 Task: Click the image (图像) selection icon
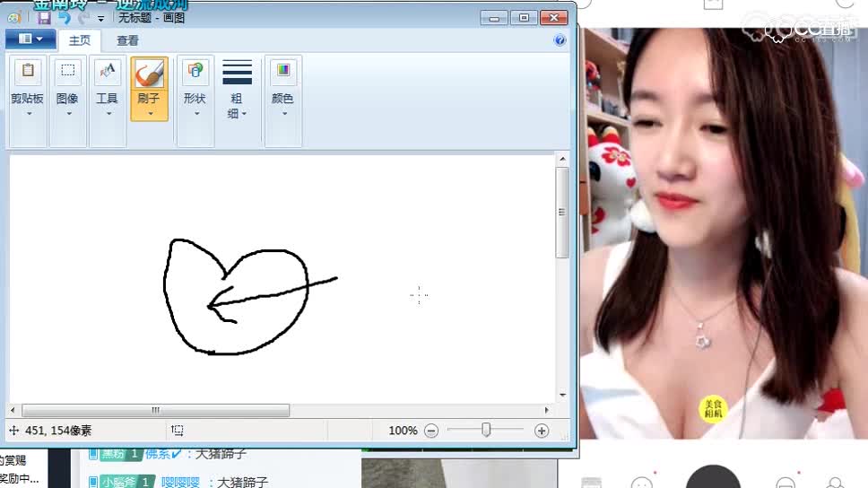(x=67, y=71)
